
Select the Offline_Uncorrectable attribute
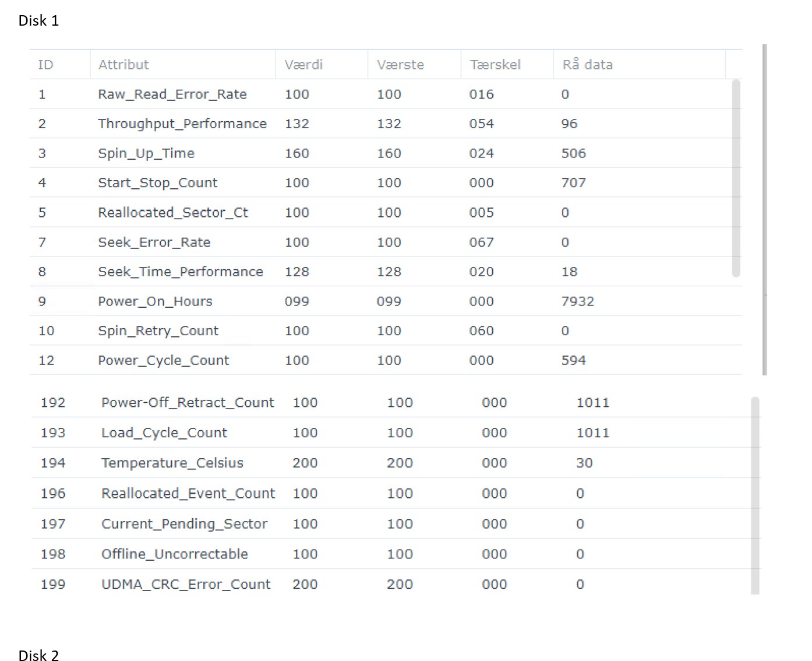coord(175,554)
